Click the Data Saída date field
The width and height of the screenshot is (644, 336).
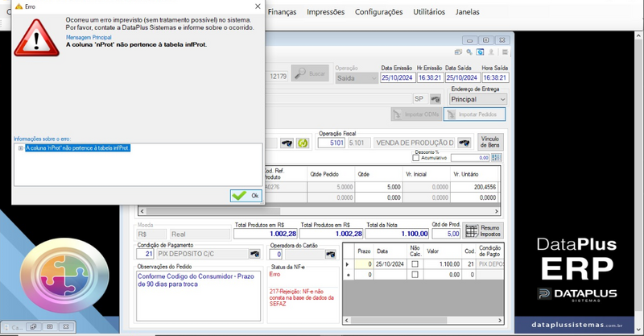462,77
